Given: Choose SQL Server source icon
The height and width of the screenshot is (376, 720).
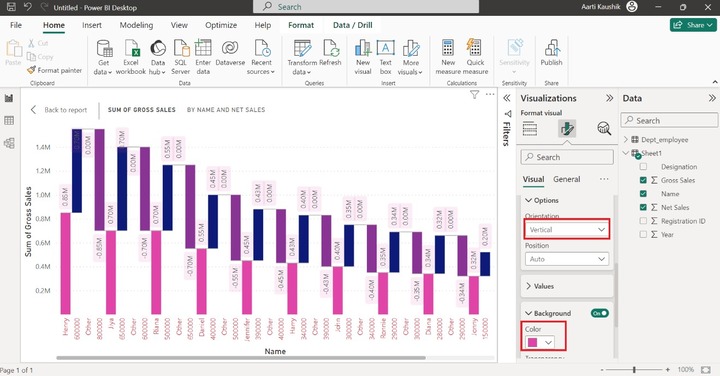Looking at the screenshot, I should [x=181, y=49].
